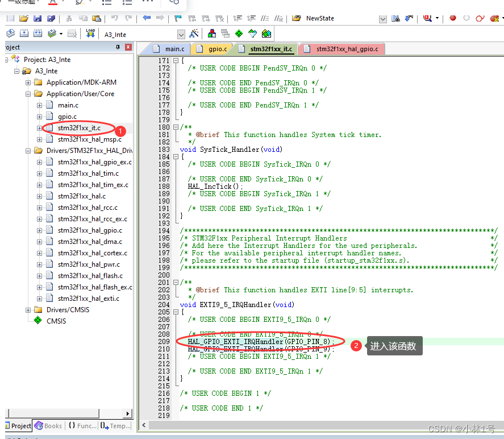Collapse the code block at line 184
Image resolution: width=504 pixels, height=439 pixels.
pyautogui.click(x=176, y=156)
